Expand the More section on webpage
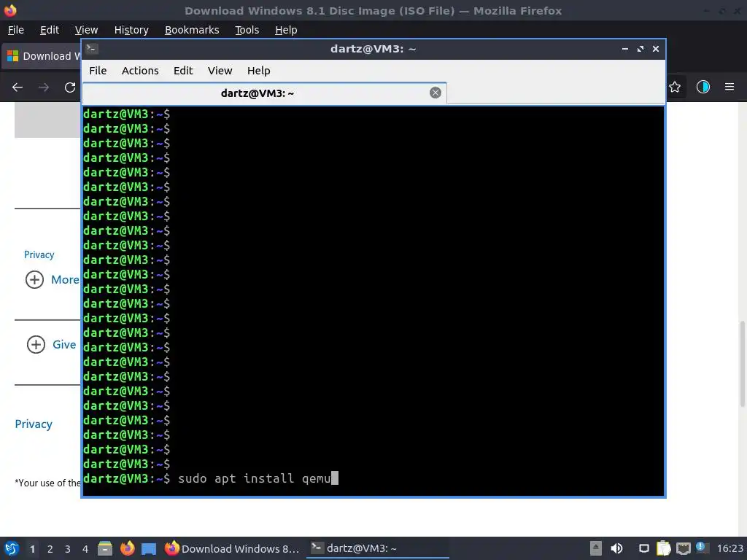 tap(52, 279)
